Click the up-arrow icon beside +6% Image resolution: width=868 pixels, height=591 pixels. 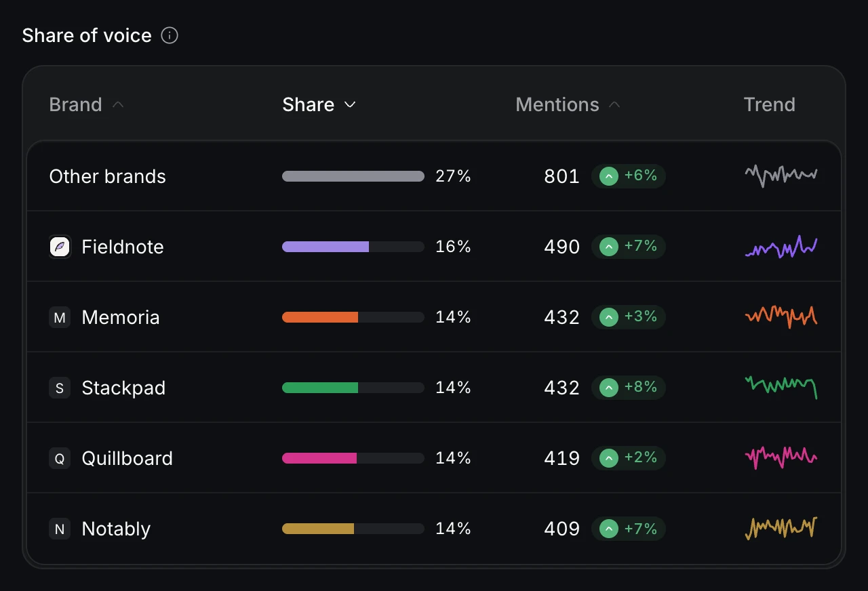click(609, 176)
